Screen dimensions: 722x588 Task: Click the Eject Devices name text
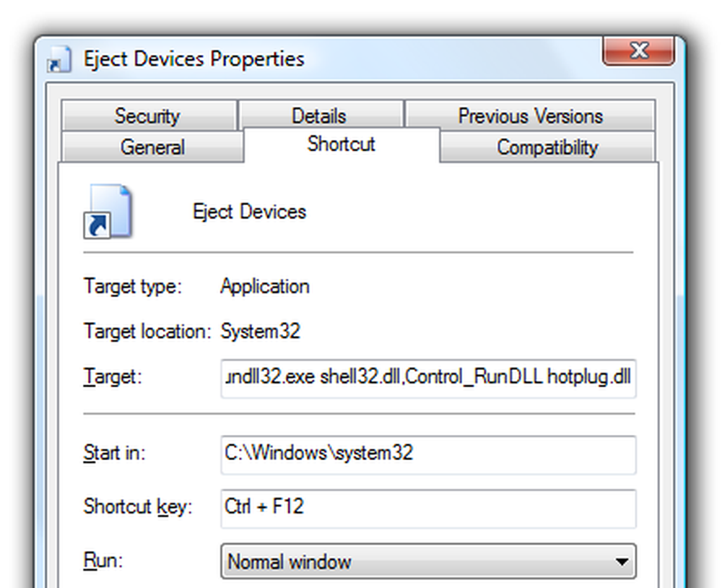pyautogui.click(x=249, y=212)
